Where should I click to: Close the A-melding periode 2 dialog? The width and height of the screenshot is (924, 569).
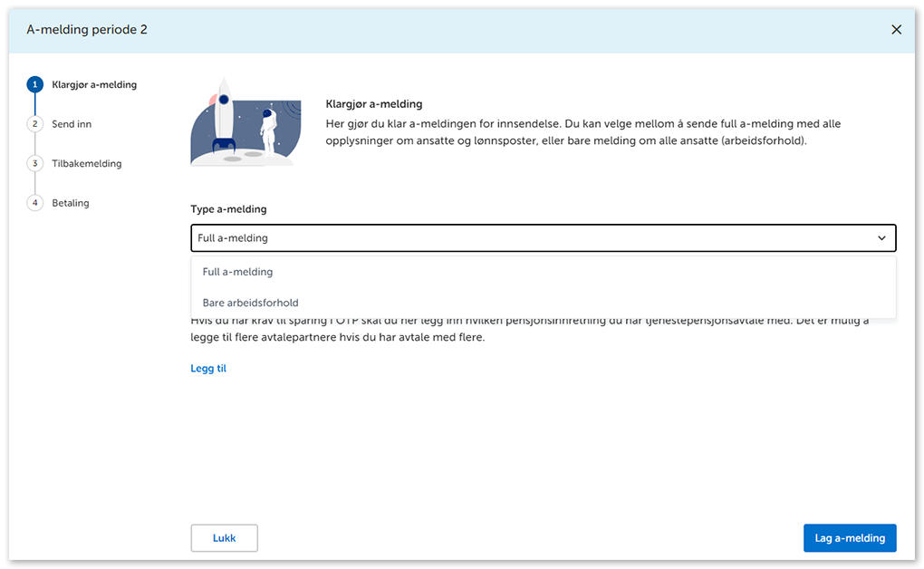896,30
